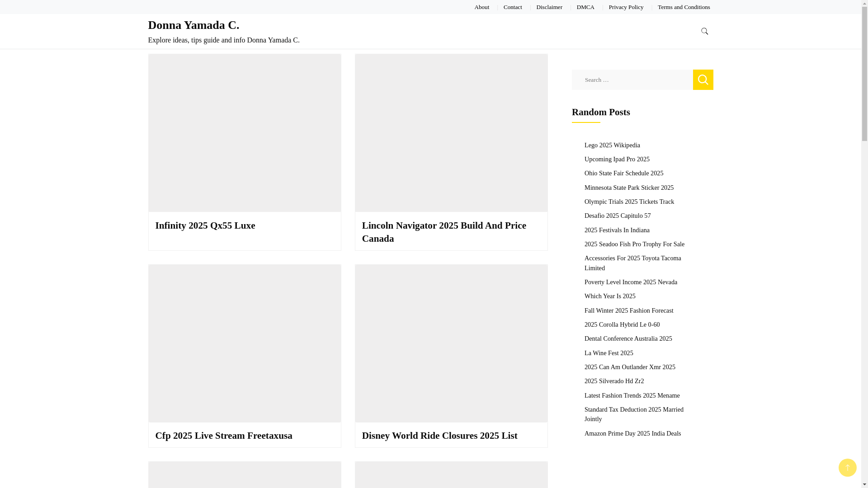This screenshot has width=868, height=488.
Task: Open Accessories For 2025 Toyota Tacoma link
Action: (632, 263)
